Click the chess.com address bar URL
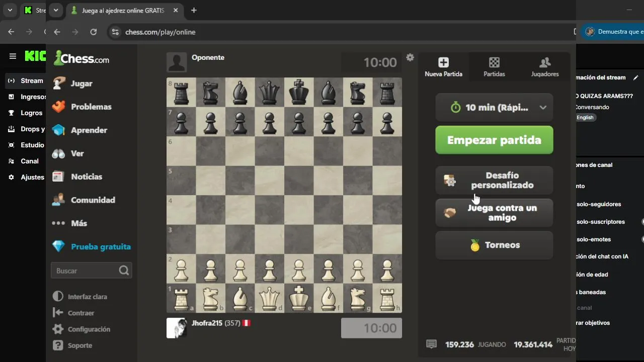 160,32
